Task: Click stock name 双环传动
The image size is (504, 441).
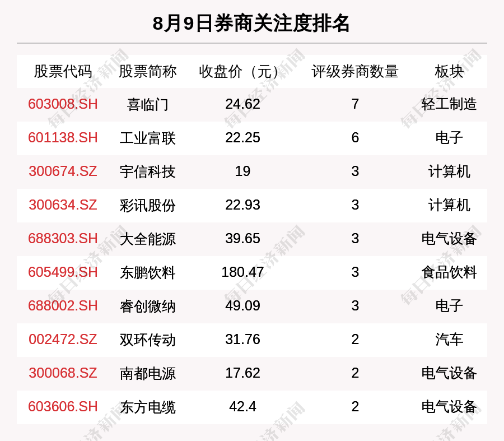Action: 147,340
